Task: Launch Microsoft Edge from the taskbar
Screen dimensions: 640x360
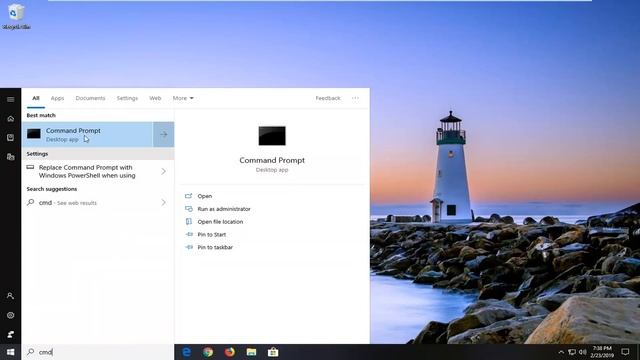Action: click(187, 352)
